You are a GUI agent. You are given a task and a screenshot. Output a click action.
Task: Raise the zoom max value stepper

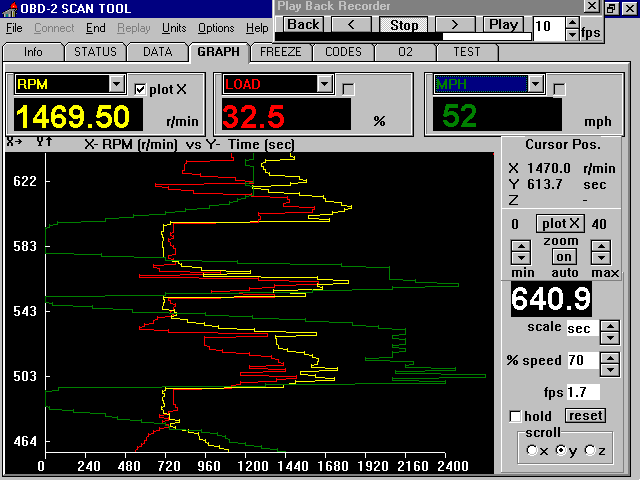(600, 246)
